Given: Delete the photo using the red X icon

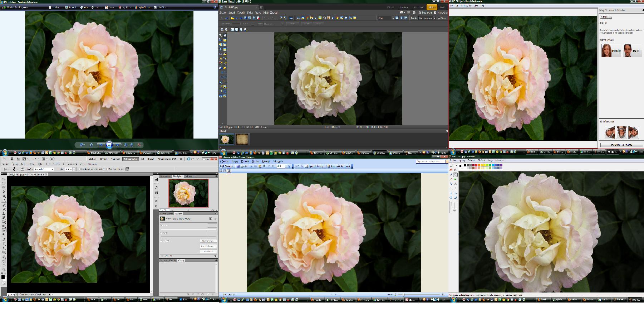Looking at the screenshot, I should point(139,145).
